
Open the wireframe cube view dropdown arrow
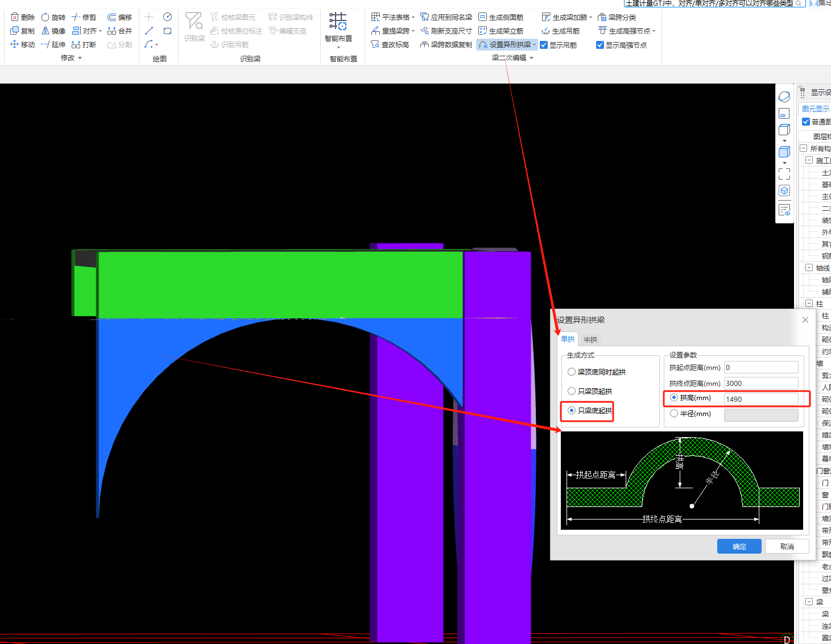784,141
